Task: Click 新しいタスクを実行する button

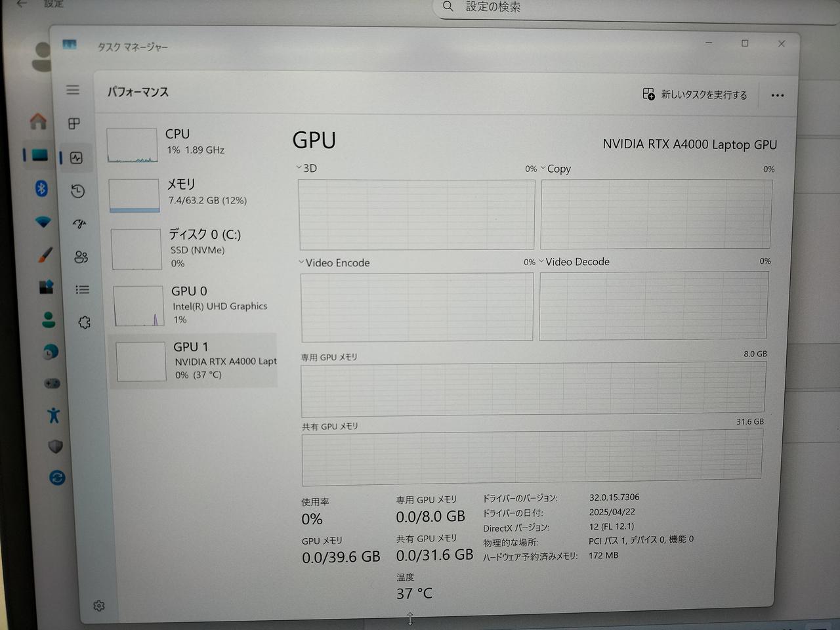Action: (695, 94)
